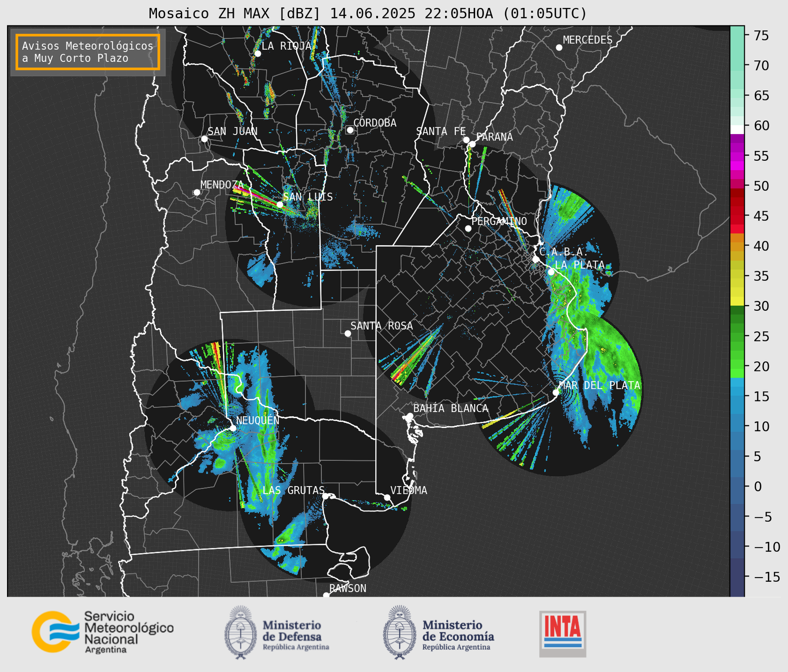Click the Ministerio de Economía emblem
The height and width of the screenshot is (672, 788).
coord(399,632)
